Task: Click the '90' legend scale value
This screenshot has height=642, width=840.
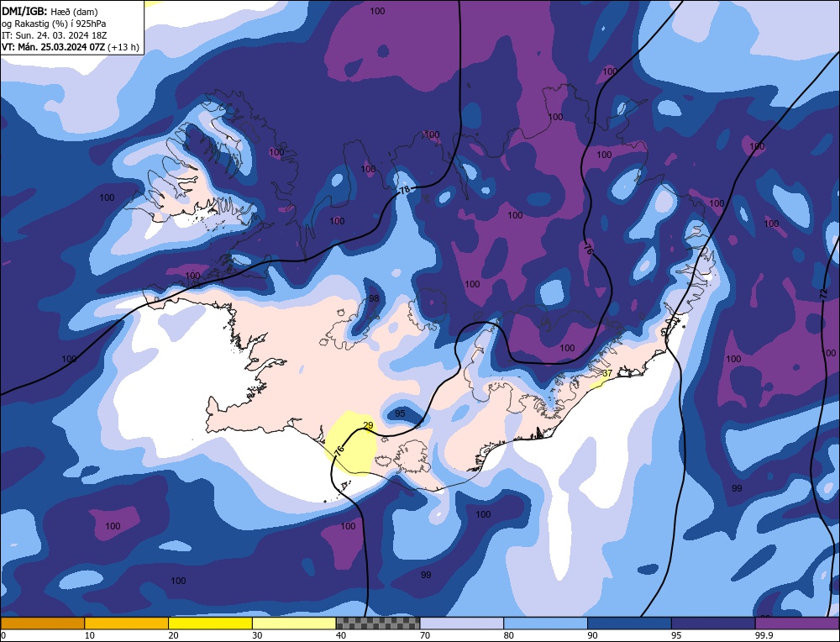Action: tap(592, 635)
